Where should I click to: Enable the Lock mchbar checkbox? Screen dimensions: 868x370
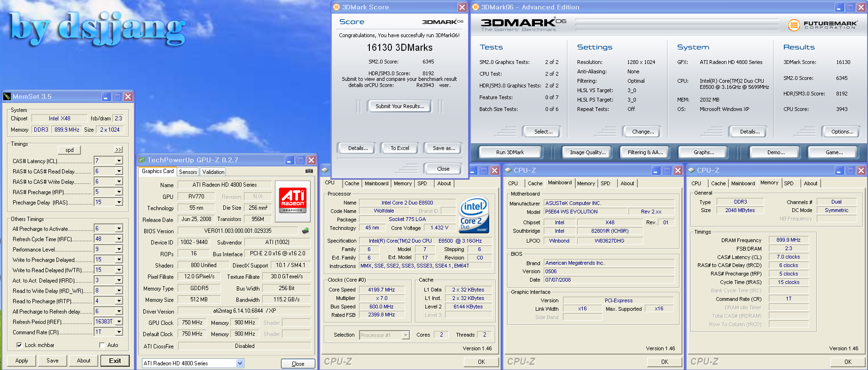coord(19,345)
